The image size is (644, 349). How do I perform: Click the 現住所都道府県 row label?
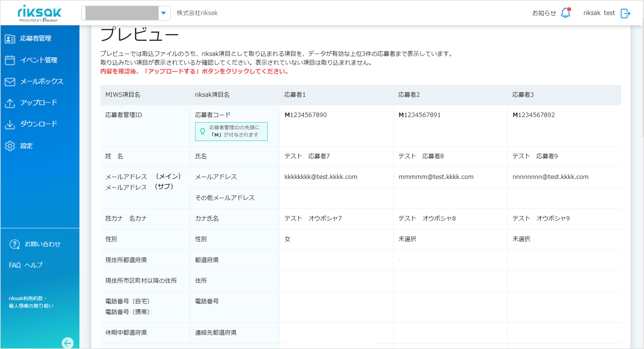click(x=126, y=260)
